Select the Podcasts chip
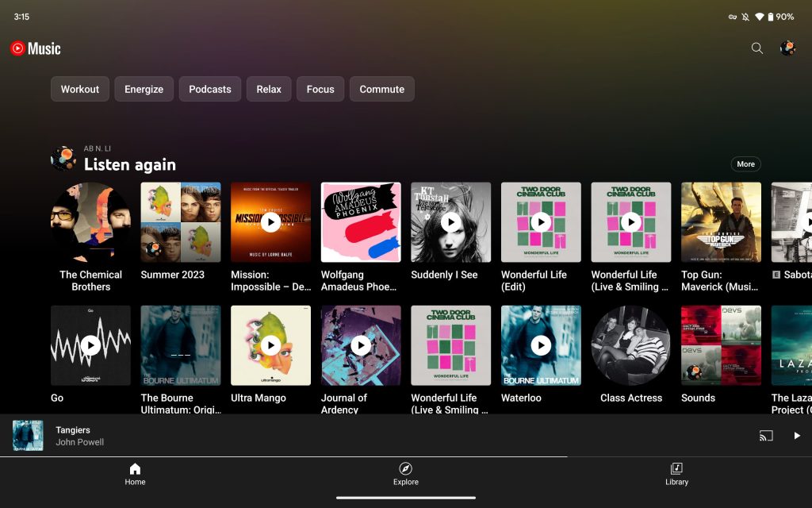 coord(210,89)
